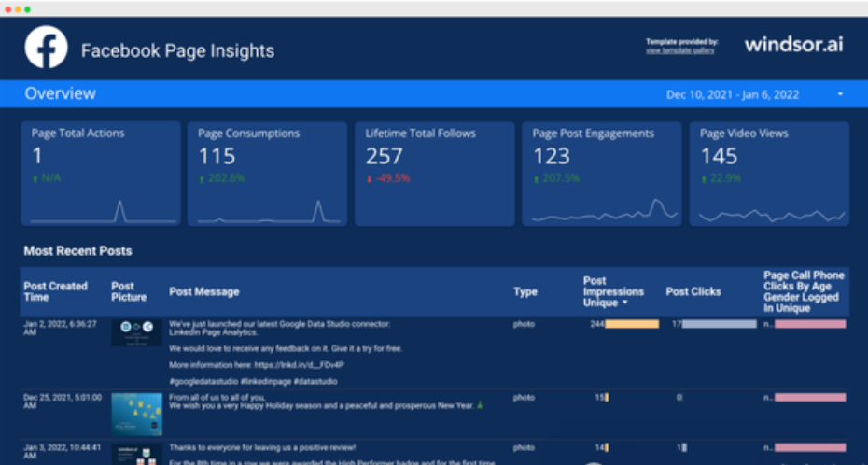Sort by Post Created Time column header

(x=55, y=291)
